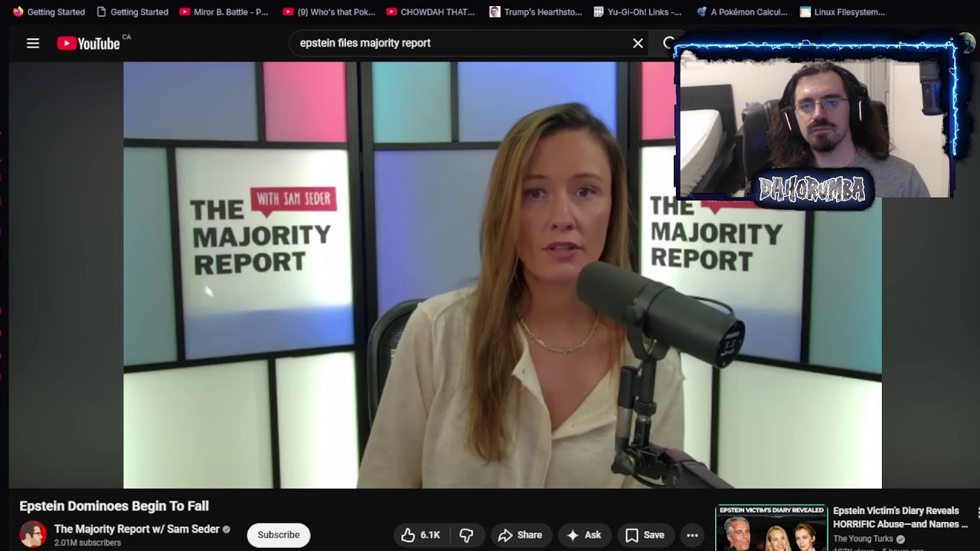
Task: Open the Epstein Victim's Diary recommended thumbnail
Action: click(x=771, y=528)
